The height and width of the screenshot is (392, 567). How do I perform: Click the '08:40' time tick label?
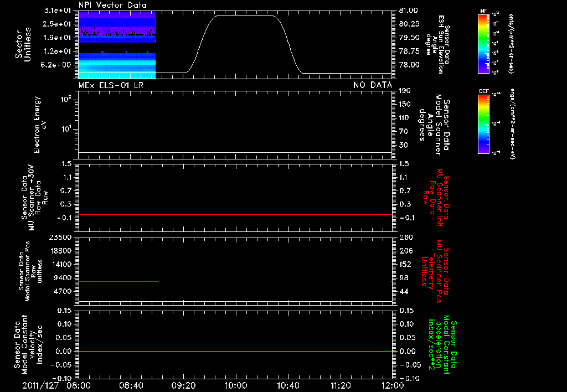point(131,385)
